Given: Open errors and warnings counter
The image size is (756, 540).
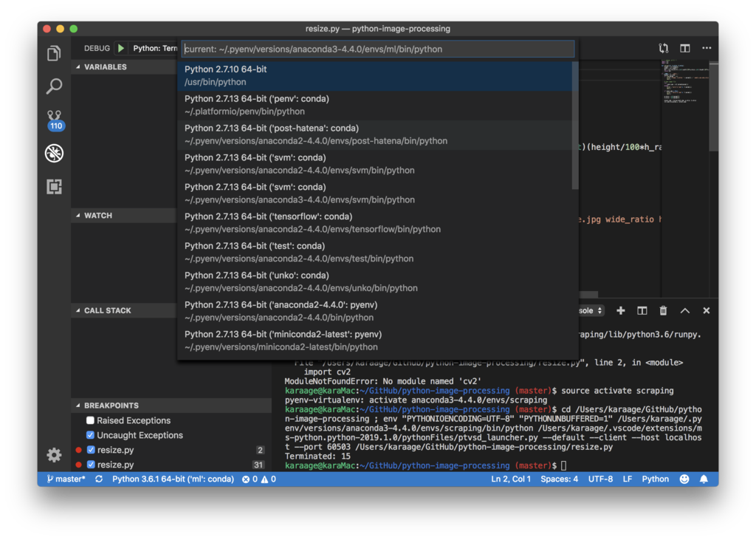Looking at the screenshot, I should [x=259, y=479].
